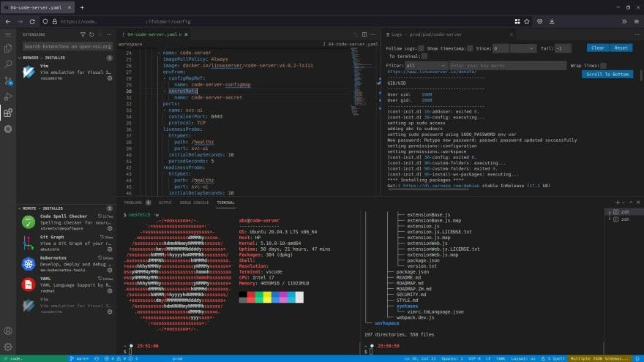The image size is (644, 362).
Task: Click the main branch in status bar
Action: (80, 359)
